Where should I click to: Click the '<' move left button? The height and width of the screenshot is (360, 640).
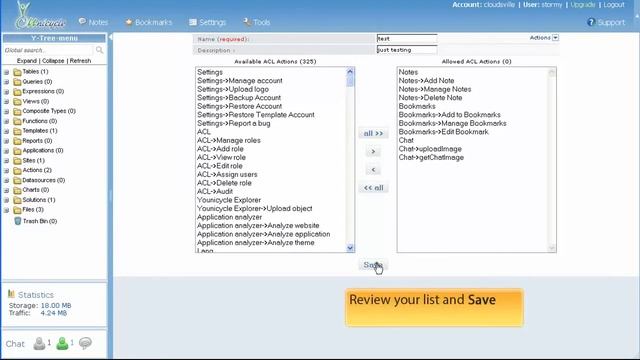click(373, 169)
